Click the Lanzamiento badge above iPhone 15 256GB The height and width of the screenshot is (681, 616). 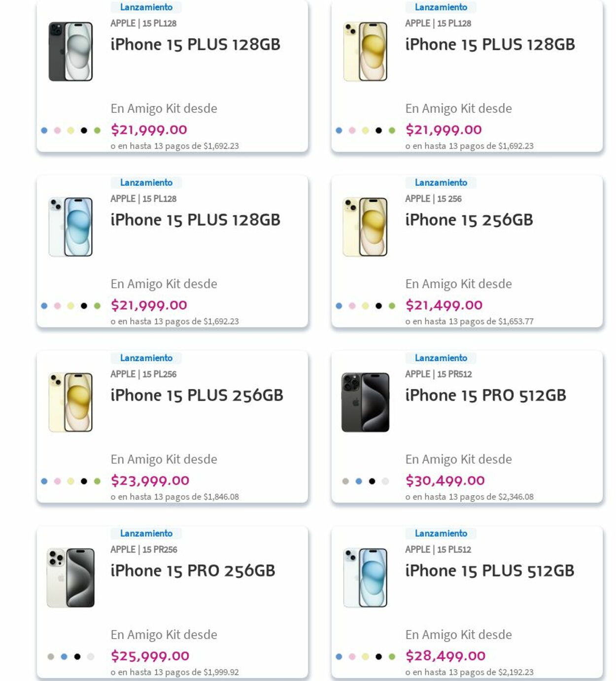point(441,183)
